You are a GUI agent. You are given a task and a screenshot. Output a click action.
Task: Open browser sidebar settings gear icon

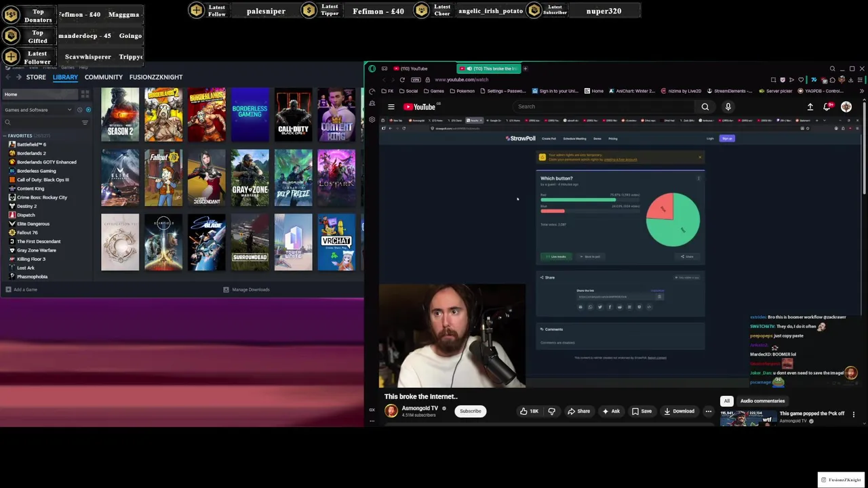pos(372,120)
